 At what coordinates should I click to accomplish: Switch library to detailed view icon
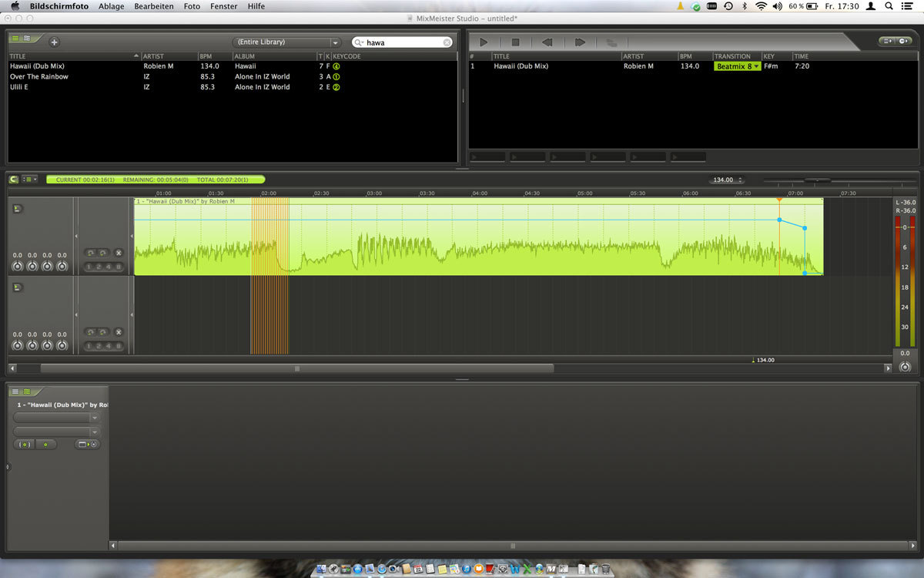tap(26, 38)
